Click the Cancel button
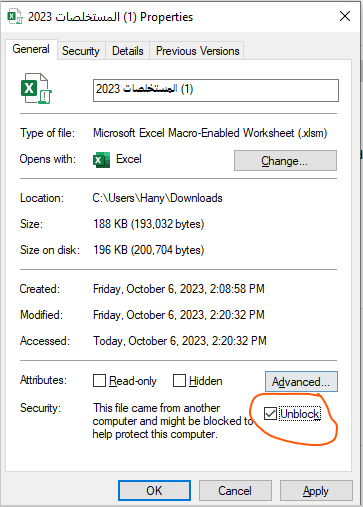 pos(235,491)
